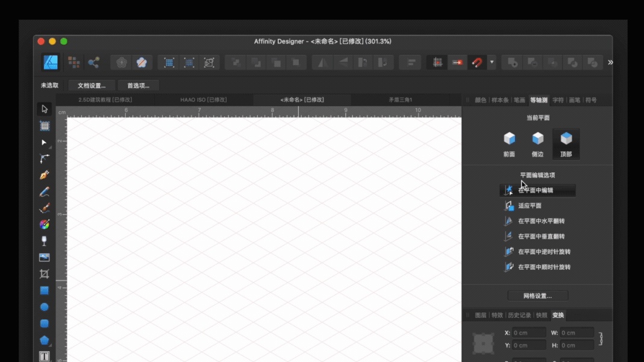Select the Transparency tool wine glass
Screen dimensions: 644x362
pos(45,241)
